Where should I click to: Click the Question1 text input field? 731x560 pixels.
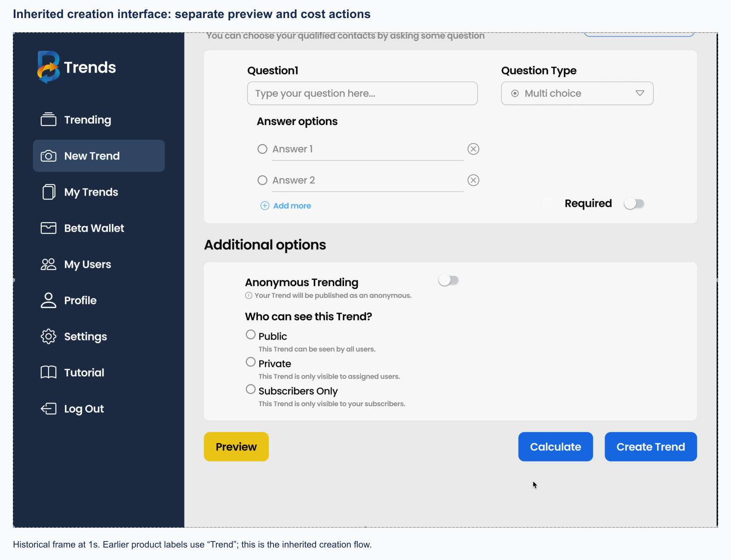click(362, 93)
